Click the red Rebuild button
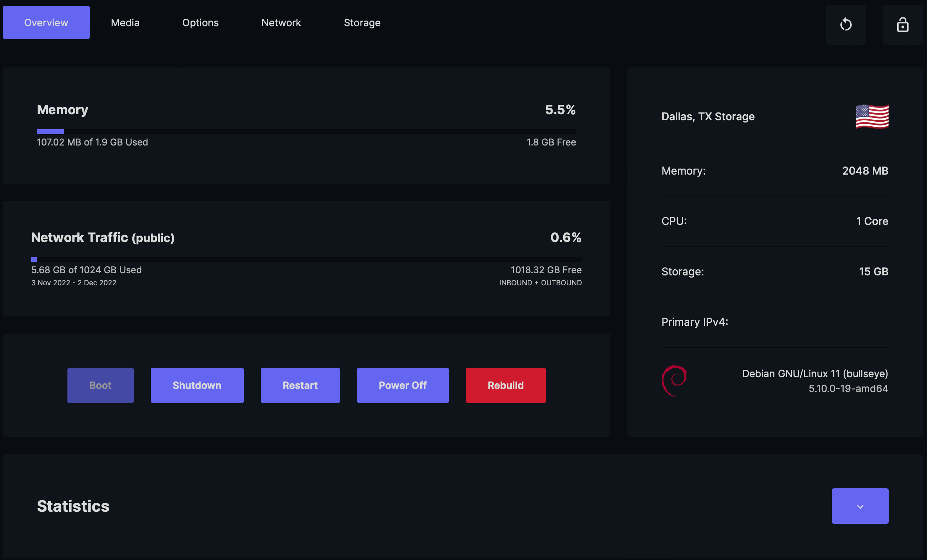The width and height of the screenshot is (927, 560). (x=505, y=385)
